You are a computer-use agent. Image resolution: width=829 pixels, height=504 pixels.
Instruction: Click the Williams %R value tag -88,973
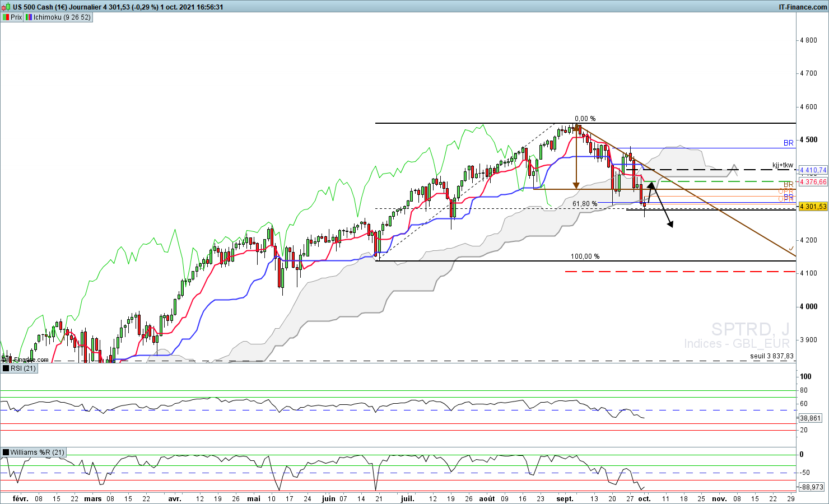tap(811, 487)
